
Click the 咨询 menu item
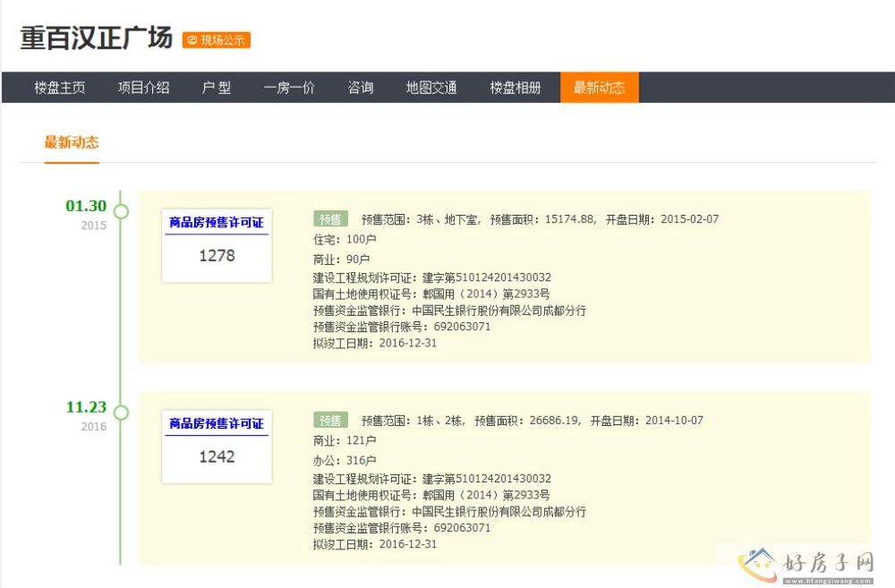pos(361,88)
